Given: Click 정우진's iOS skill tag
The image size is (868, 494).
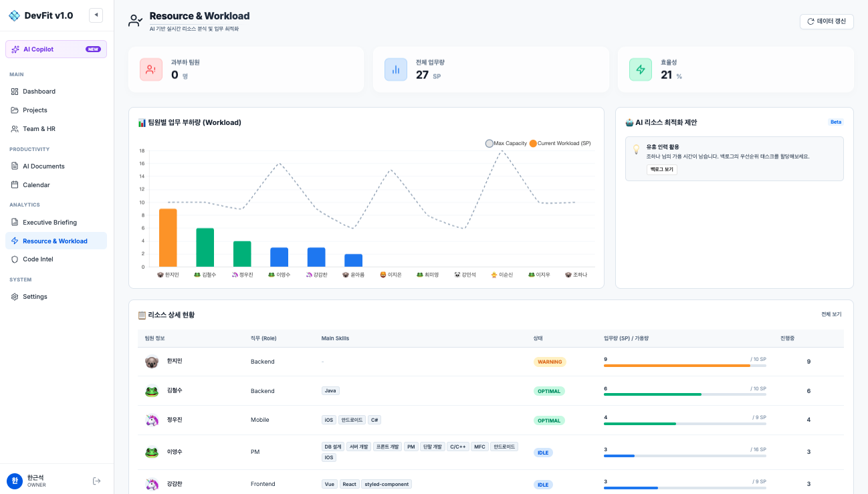Looking at the screenshot, I should 329,420.
